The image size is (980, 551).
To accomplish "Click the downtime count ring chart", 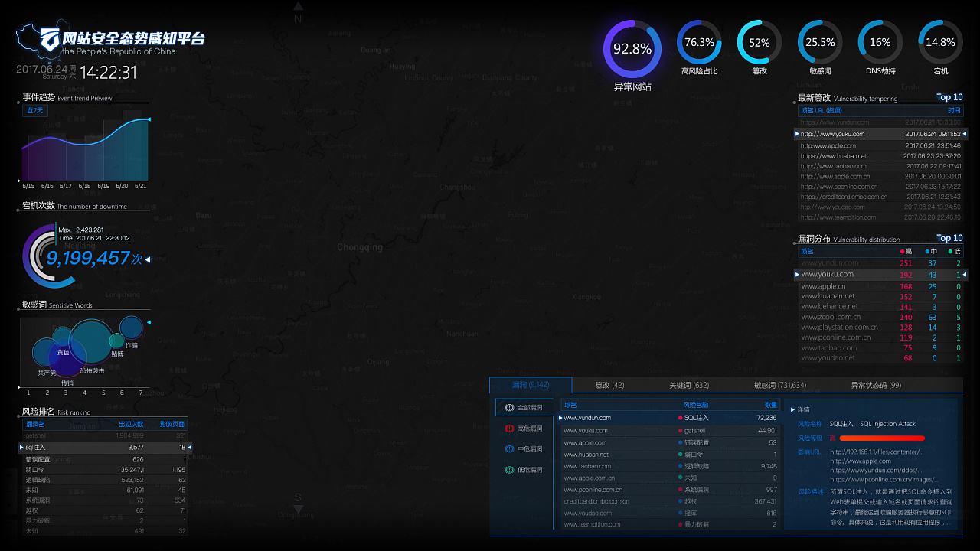I will (x=47, y=257).
